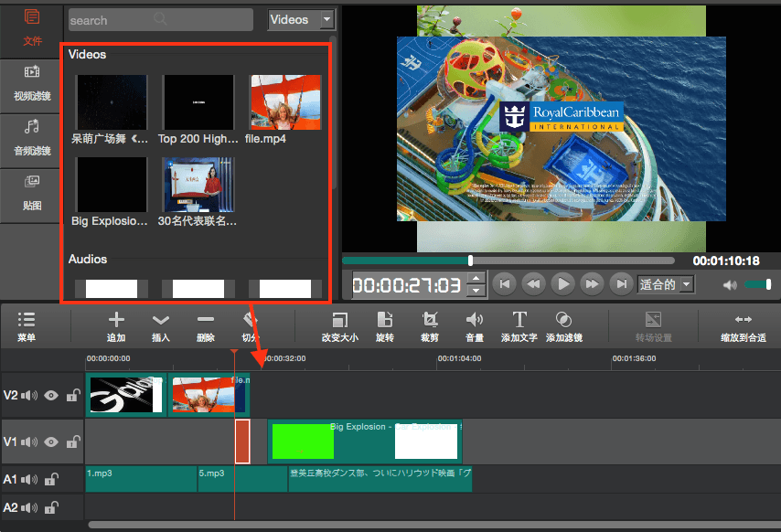Open the 菜单 menu button

click(x=27, y=326)
